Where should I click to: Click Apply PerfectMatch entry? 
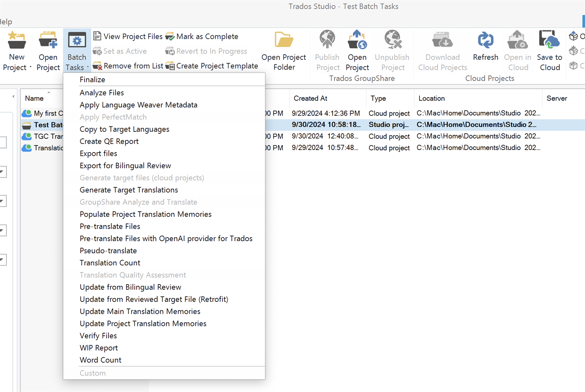[x=113, y=117]
